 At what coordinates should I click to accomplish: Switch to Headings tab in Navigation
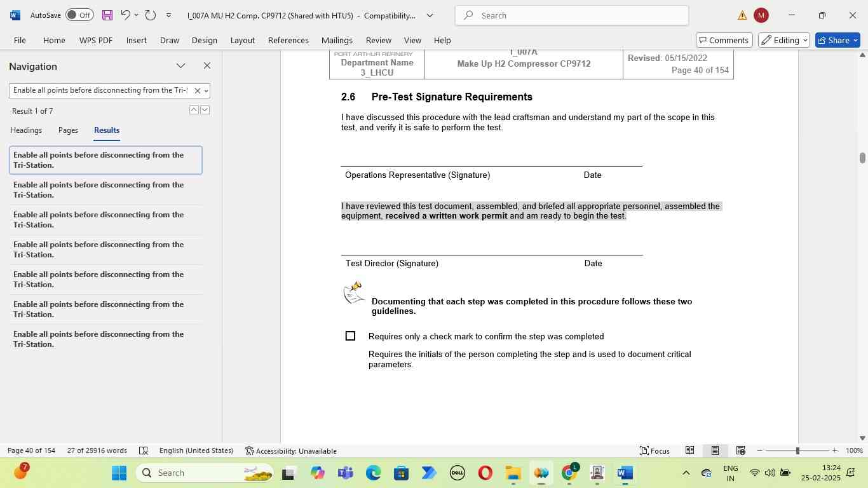pyautogui.click(x=26, y=130)
